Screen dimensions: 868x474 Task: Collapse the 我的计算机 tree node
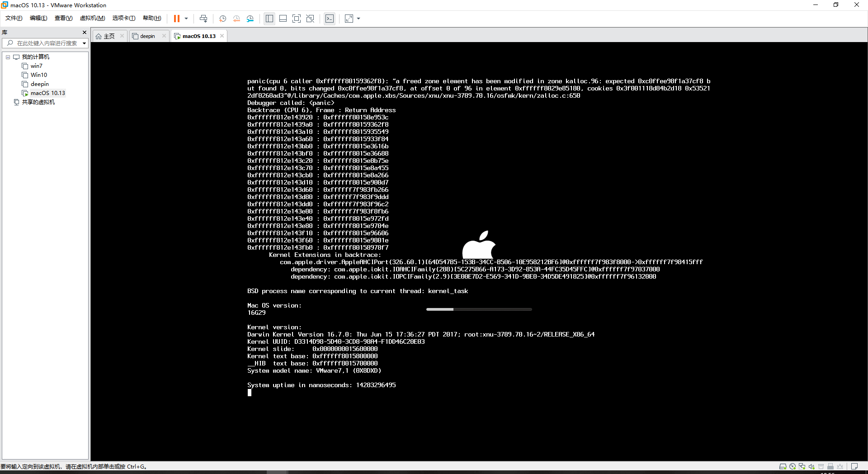8,57
